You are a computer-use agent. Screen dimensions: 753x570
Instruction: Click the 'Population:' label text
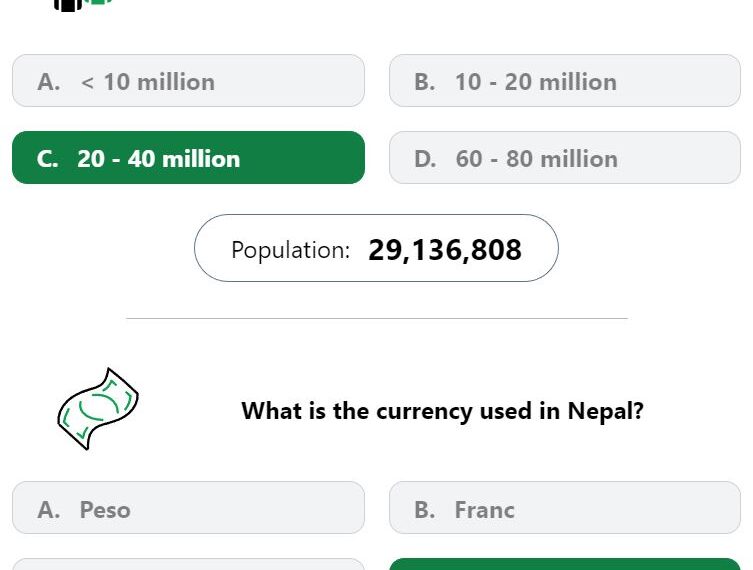pos(291,250)
